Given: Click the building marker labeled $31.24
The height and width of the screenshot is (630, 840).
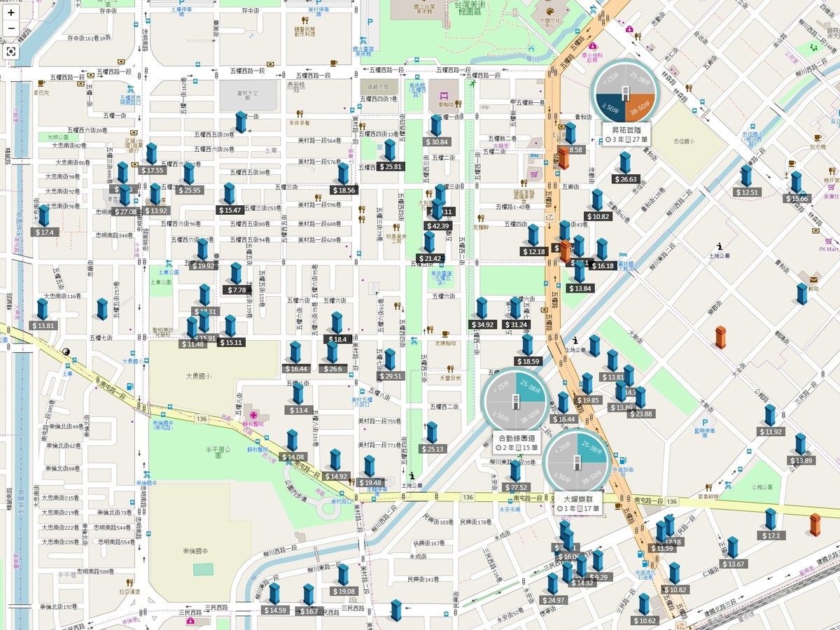Looking at the screenshot, I should point(515,308).
